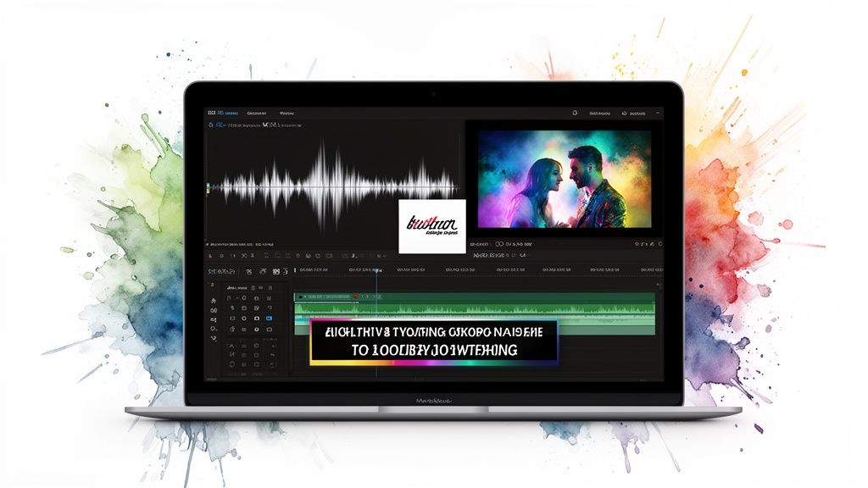Click the first workspace label in top-right header

601,112
